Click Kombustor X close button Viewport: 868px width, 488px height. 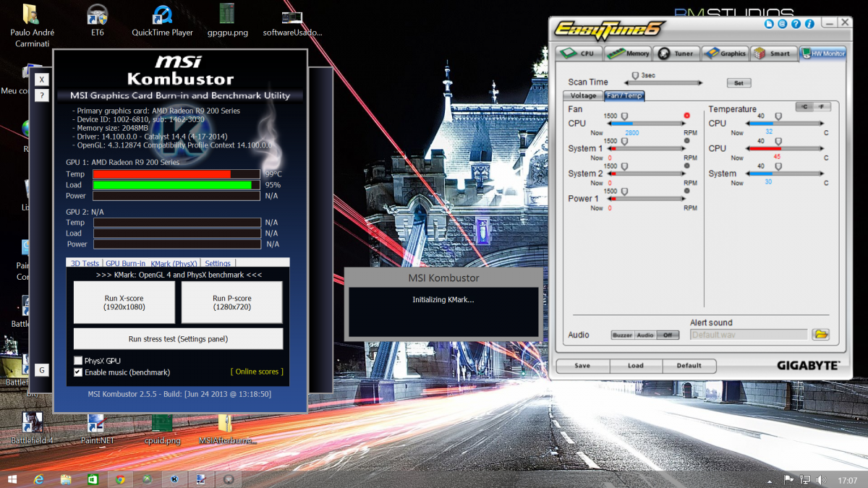pos(42,80)
